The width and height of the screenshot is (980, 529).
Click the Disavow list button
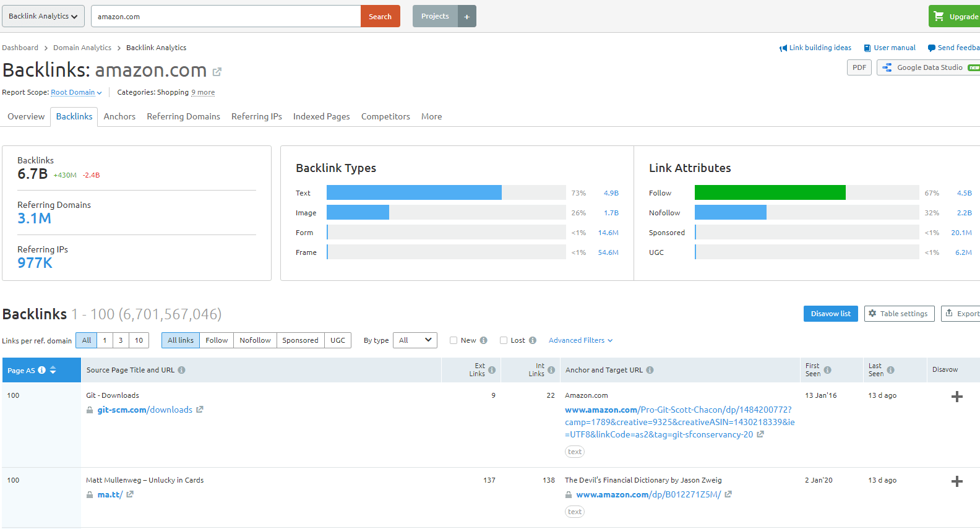coord(831,314)
